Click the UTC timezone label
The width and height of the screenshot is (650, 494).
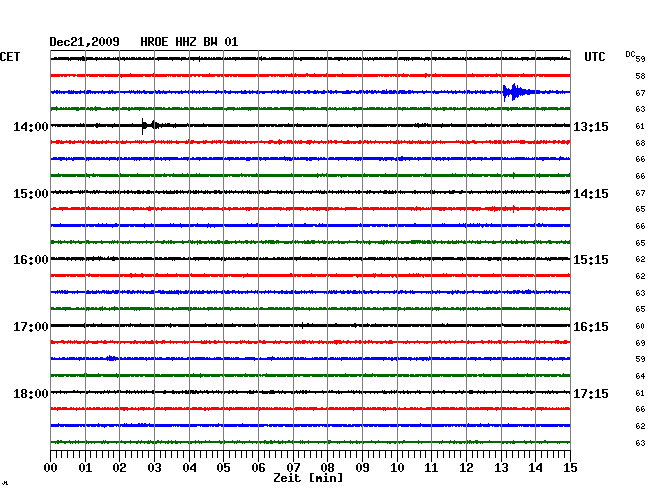594,57
